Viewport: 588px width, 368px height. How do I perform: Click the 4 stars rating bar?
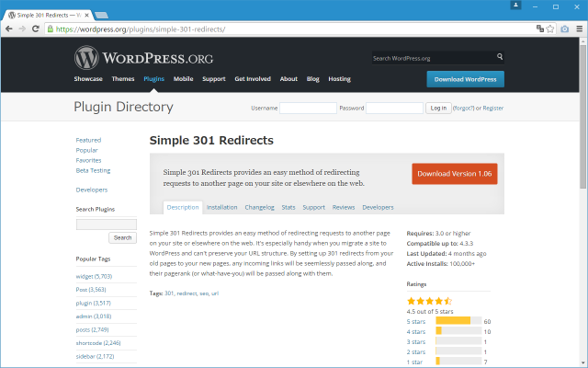point(458,331)
